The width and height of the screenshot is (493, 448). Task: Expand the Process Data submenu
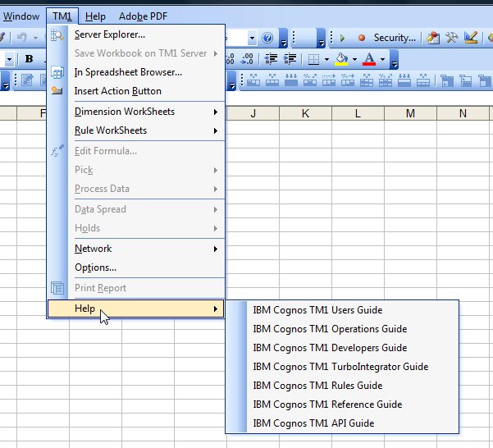136,189
